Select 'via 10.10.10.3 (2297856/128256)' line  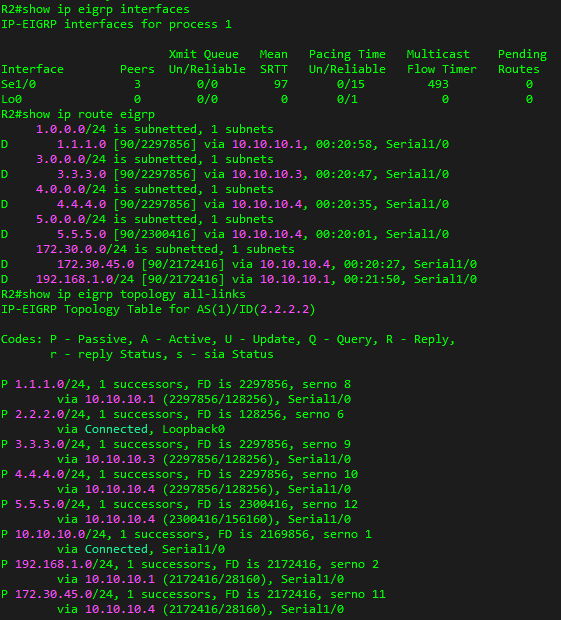coord(204,460)
